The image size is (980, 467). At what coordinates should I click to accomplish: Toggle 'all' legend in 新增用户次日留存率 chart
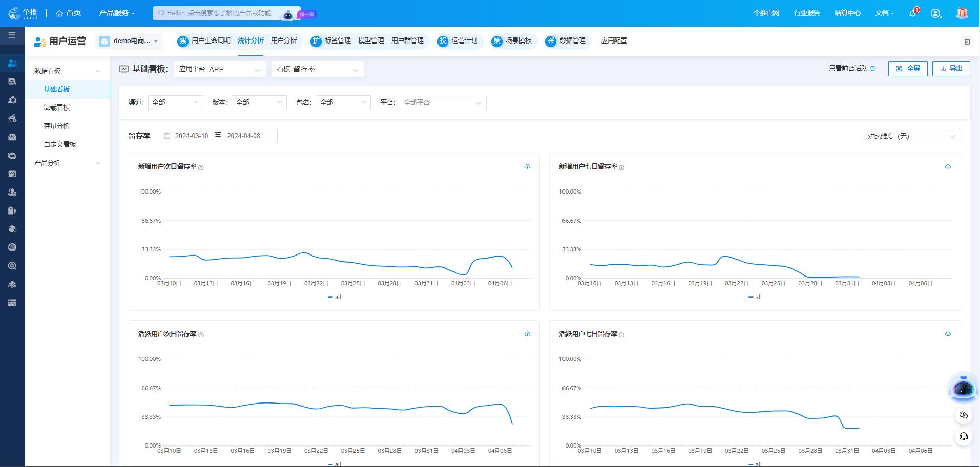(x=334, y=297)
